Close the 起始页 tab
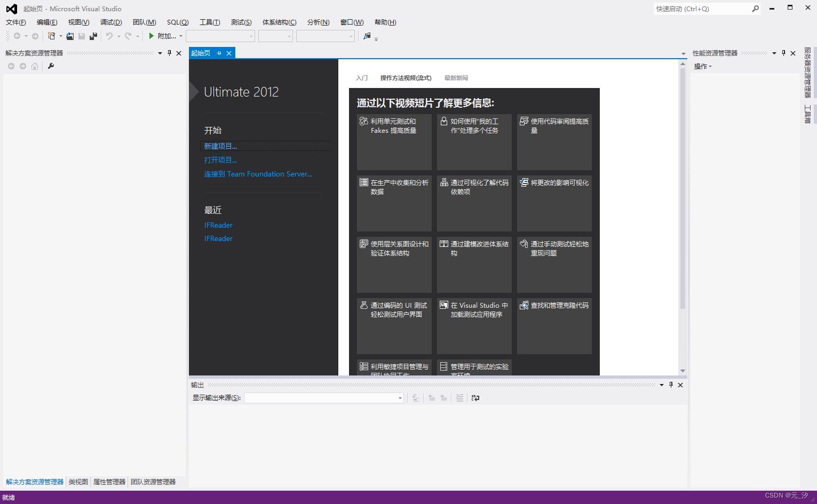The width and height of the screenshot is (817, 504). pyautogui.click(x=229, y=53)
